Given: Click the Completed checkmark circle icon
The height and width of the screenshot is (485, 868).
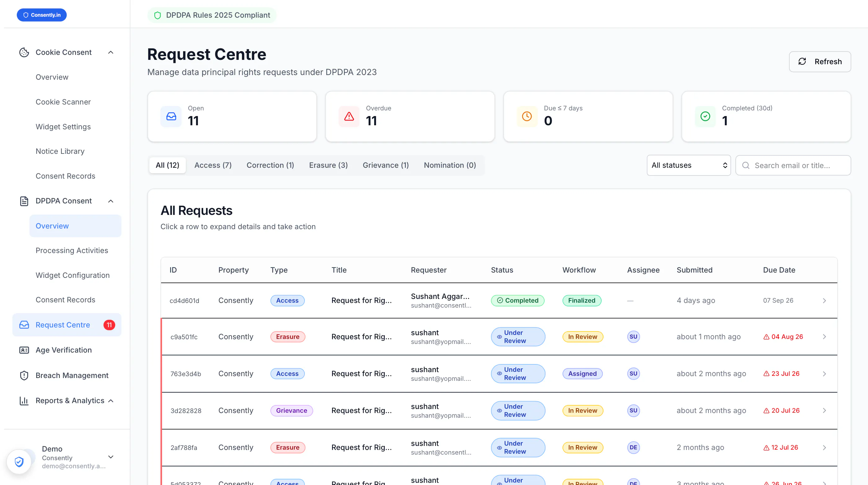Looking at the screenshot, I should coord(705,116).
